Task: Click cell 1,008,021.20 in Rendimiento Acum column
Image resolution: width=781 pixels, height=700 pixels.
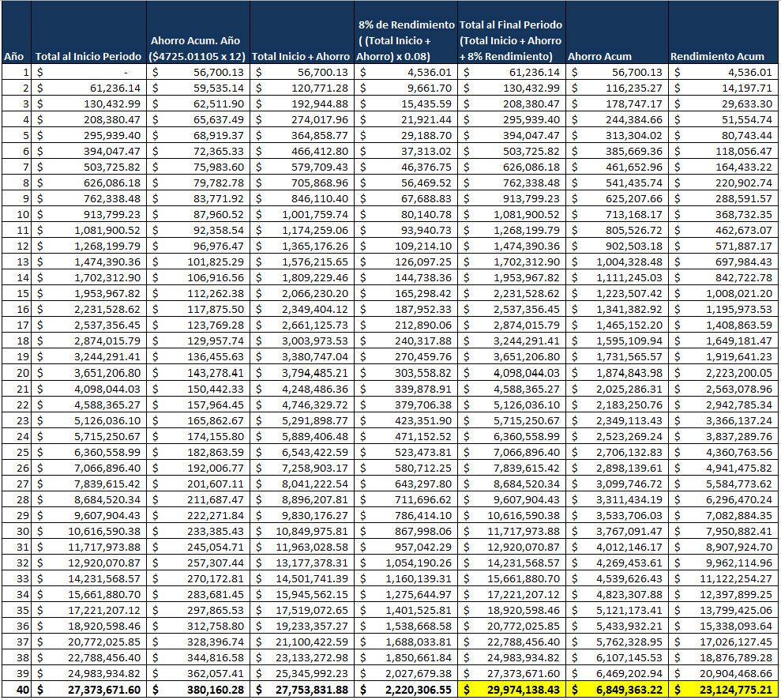Action: [723, 292]
